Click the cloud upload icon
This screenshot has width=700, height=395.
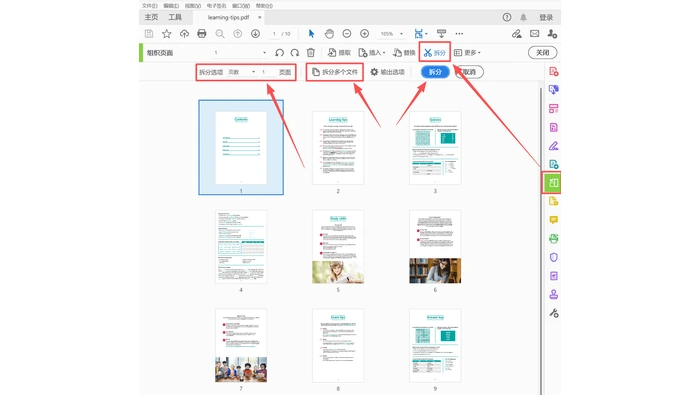(184, 33)
